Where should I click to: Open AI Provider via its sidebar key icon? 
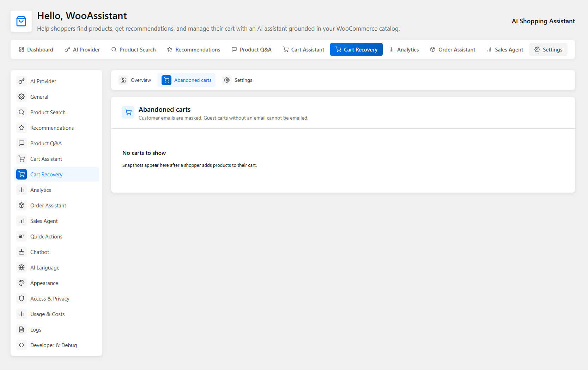[x=22, y=81]
